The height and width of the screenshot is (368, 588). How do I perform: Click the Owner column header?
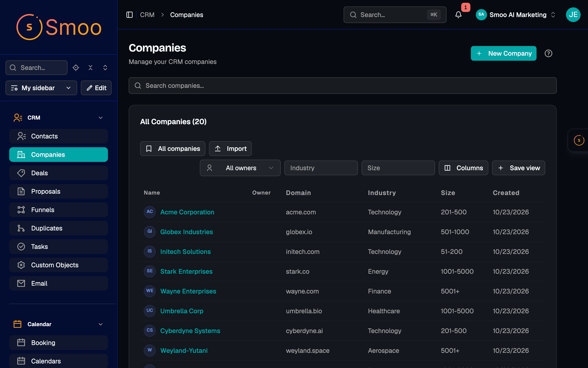point(261,193)
